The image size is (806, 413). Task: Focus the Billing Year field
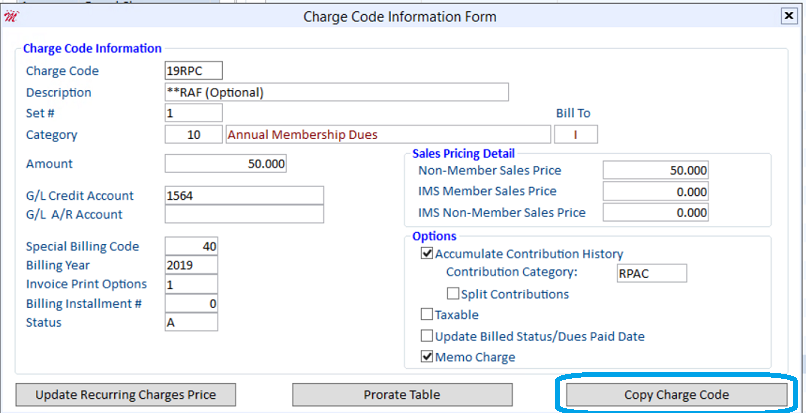pyautogui.click(x=191, y=265)
